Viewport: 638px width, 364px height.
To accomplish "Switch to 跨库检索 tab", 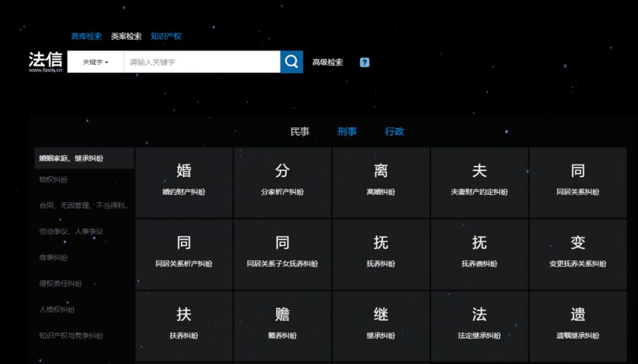I will click(x=86, y=37).
